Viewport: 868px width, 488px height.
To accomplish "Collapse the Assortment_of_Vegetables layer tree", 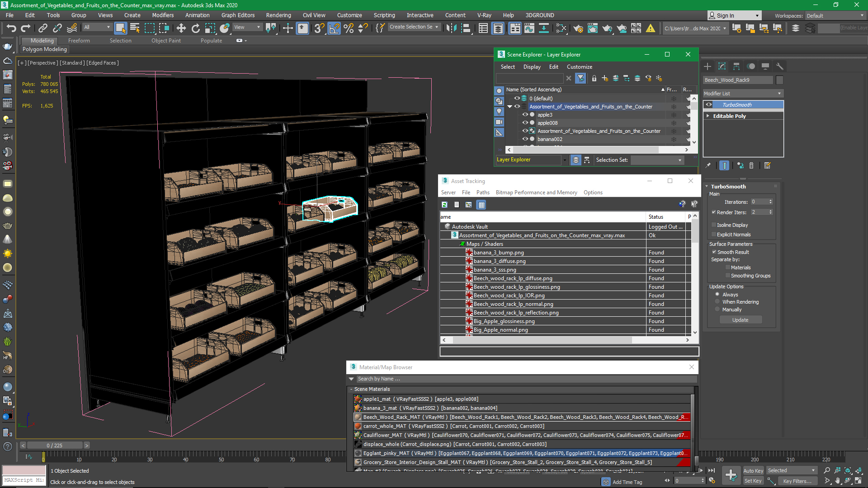I will (x=510, y=107).
